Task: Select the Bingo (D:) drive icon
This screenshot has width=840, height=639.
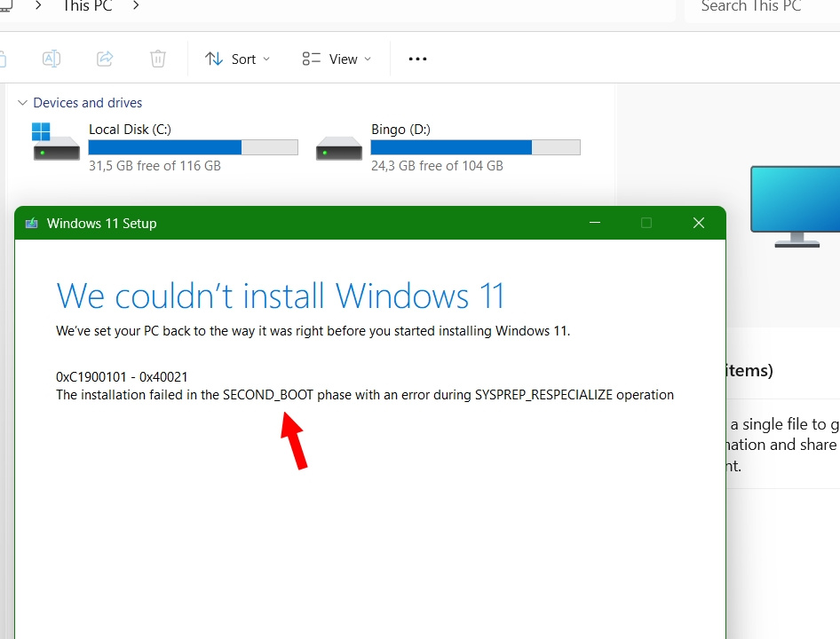Action: pos(338,148)
